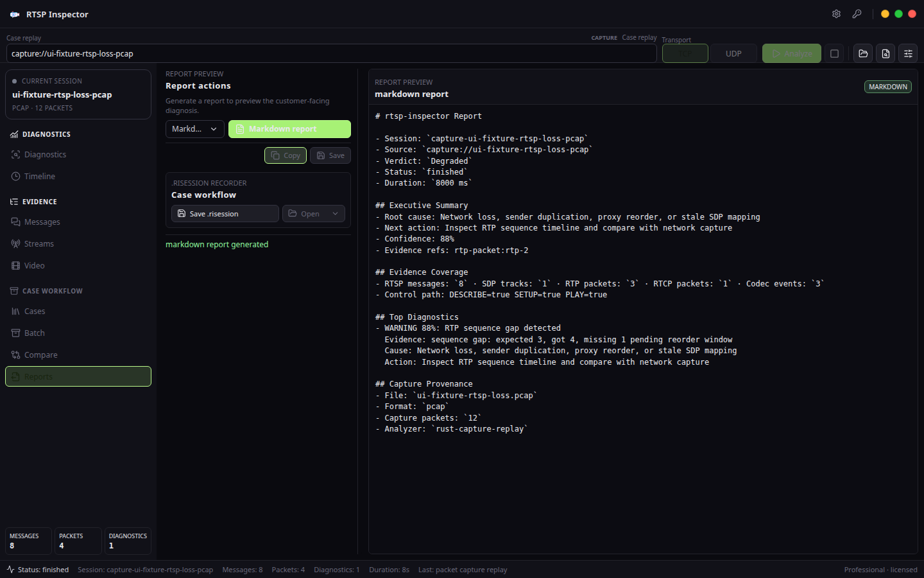The width and height of the screenshot is (924, 578).
Task: Click the session name in status bar
Action: pyautogui.click(x=146, y=570)
